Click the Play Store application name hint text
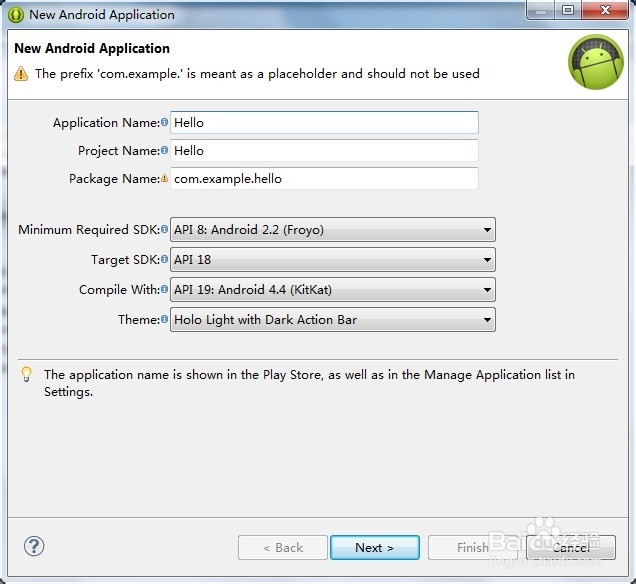The width and height of the screenshot is (636, 584). click(309, 383)
